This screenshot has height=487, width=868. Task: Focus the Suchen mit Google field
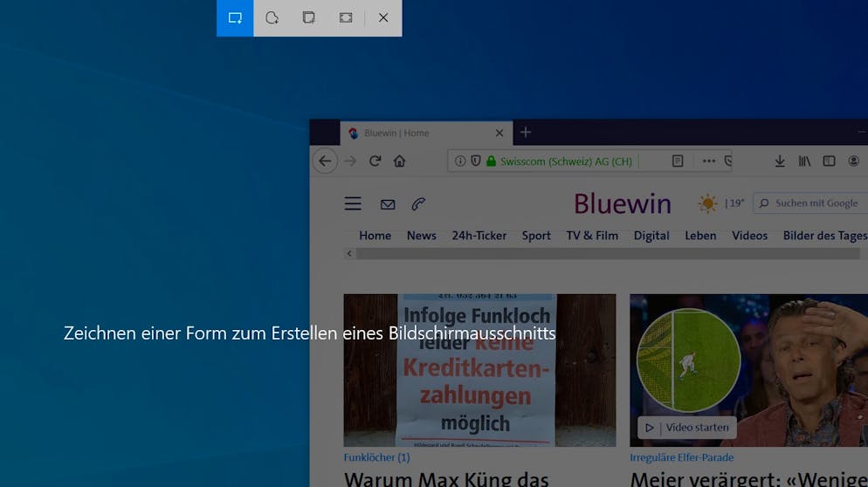pos(811,203)
